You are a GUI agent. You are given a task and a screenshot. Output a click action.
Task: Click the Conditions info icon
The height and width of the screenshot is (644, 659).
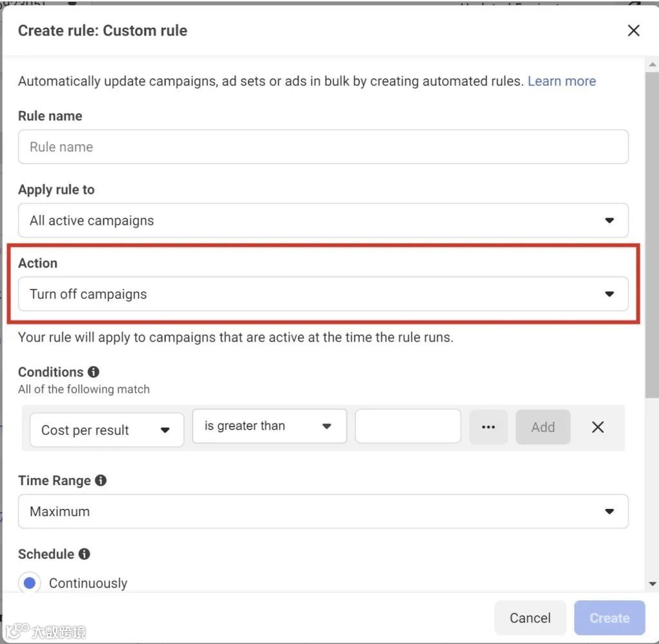(93, 372)
